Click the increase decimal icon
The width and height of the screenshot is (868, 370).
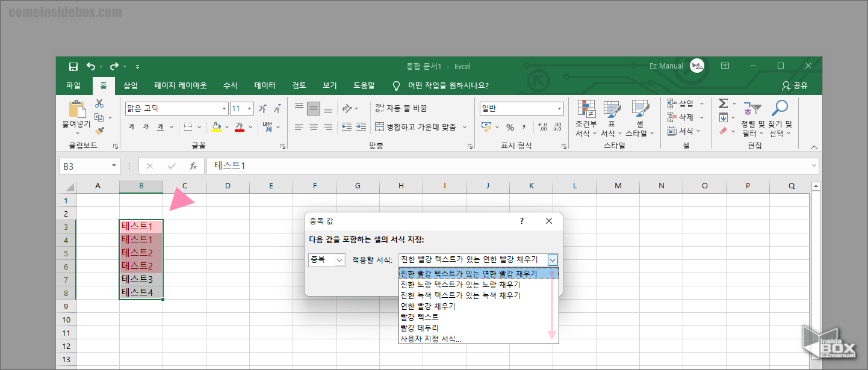[x=542, y=127]
